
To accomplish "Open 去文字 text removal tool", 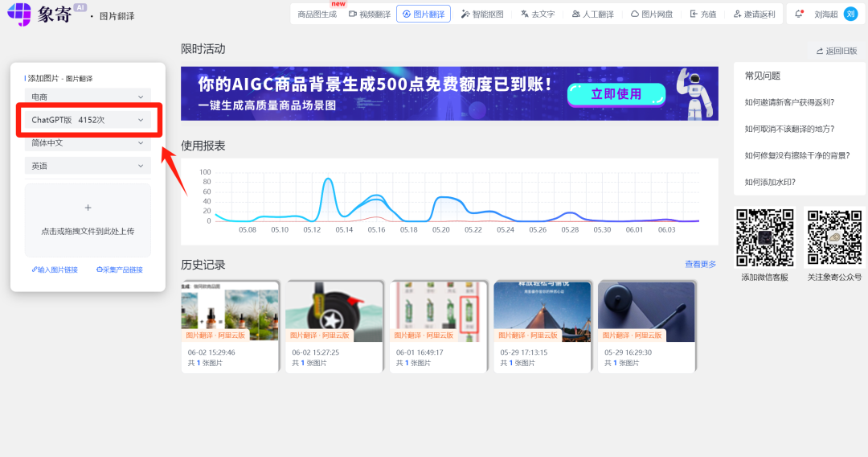I will click(538, 14).
